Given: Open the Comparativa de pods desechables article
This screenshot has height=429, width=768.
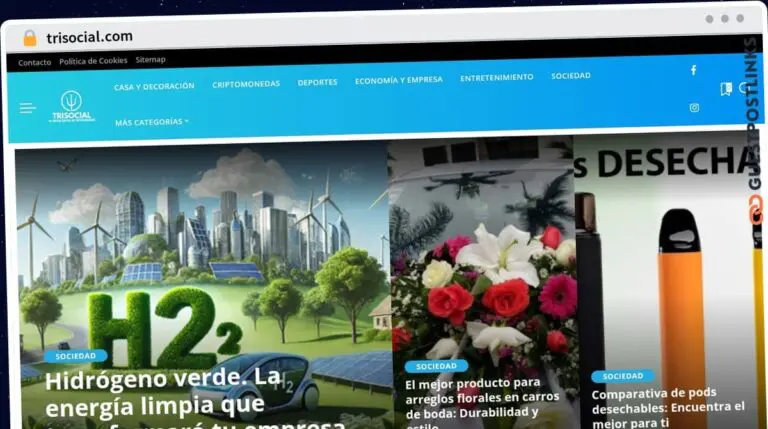Looking at the screenshot, I should (x=668, y=407).
